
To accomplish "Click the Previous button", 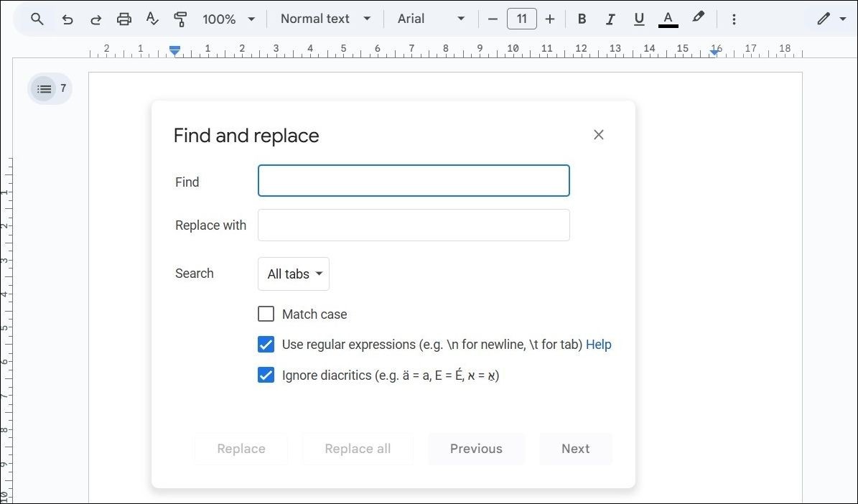I will tap(476, 449).
